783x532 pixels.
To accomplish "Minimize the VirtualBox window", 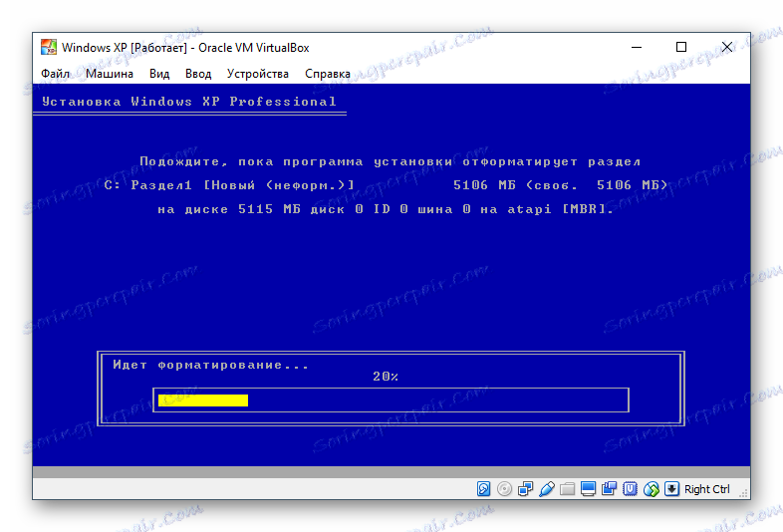I will (x=637, y=47).
